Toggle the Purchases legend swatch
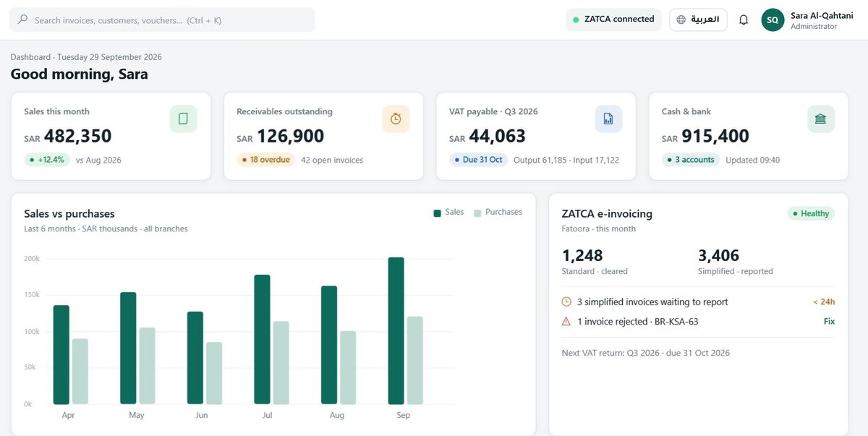Image resolution: width=868 pixels, height=436 pixels. (477, 213)
